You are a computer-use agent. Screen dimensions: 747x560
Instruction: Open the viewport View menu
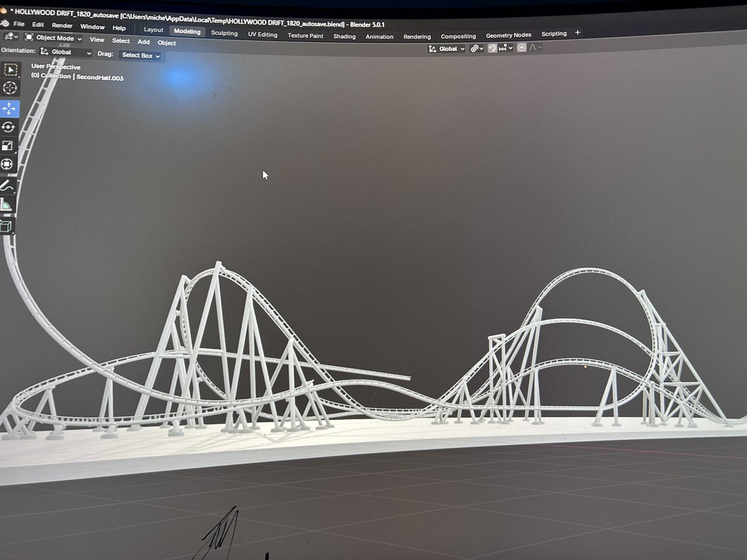[96, 39]
